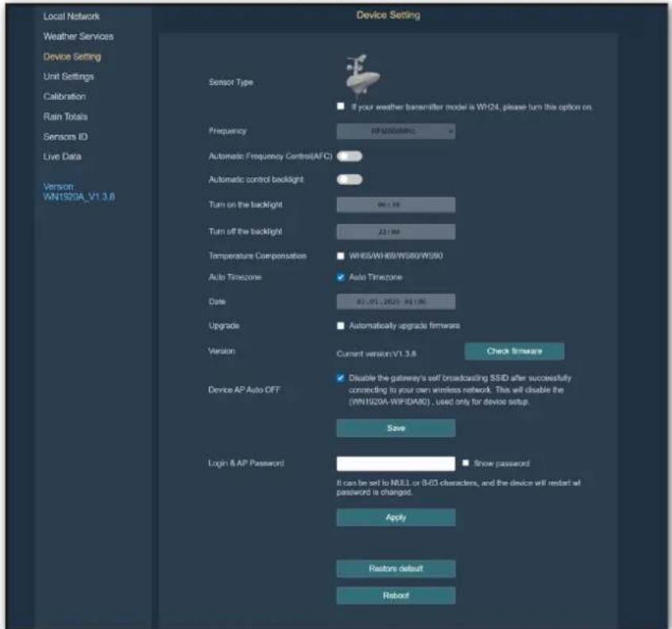672x629 pixels.
Task: Click the Turn off the backlight time field
Action: 396,232
